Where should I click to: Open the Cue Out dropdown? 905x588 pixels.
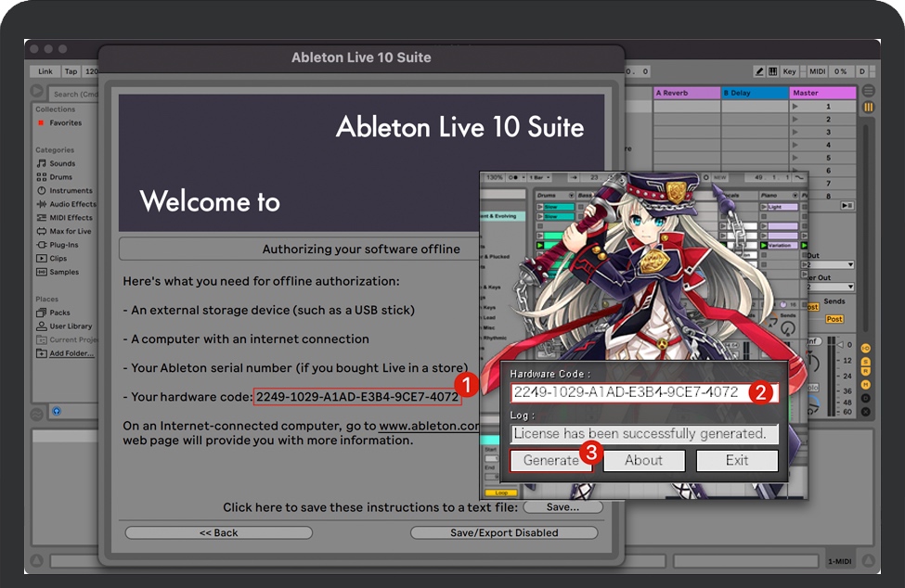[x=826, y=264]
